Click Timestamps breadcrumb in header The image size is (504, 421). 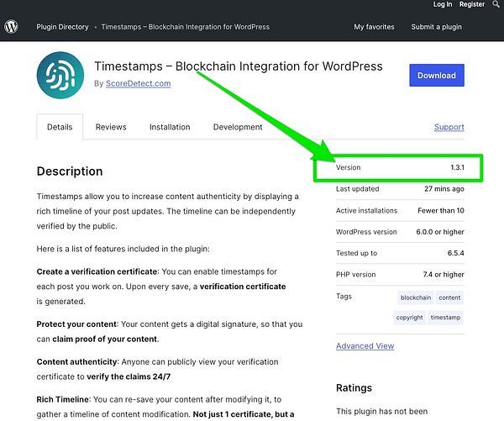coord(186,27)
